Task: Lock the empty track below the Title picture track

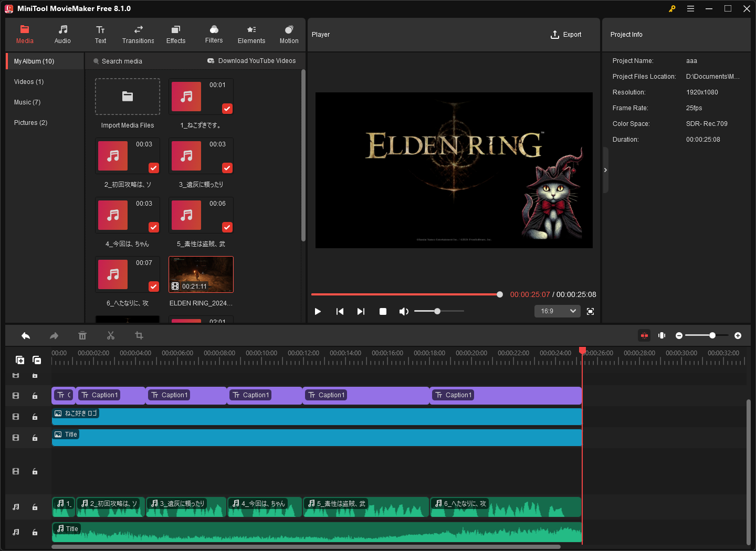Action: 35,471
